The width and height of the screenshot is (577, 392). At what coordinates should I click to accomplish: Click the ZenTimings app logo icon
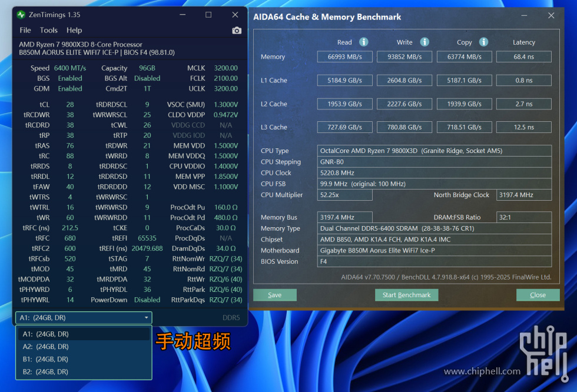21,15
